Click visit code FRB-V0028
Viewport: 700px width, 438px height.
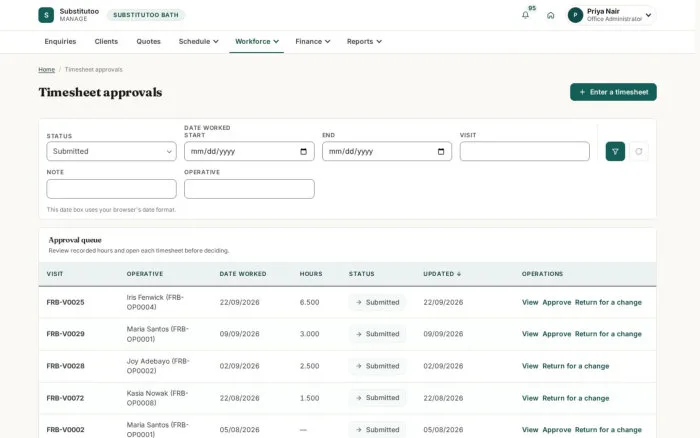coord(65,366)
